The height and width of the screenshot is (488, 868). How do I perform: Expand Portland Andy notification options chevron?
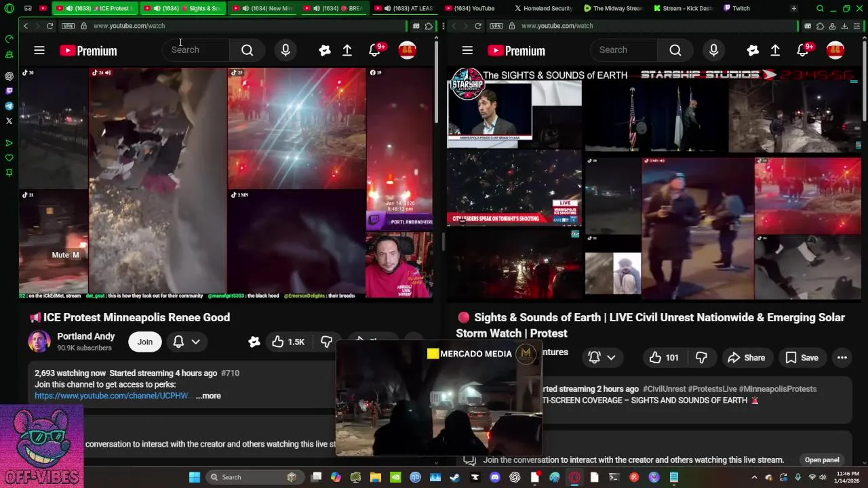(196, 342)
